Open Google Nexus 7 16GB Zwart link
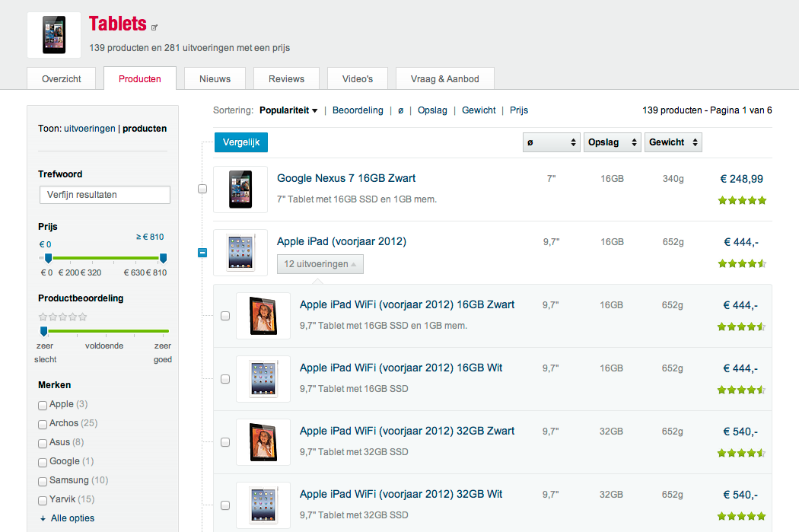Image resolution: width=799 pixels, height=532 pixels. pos(346,178)
